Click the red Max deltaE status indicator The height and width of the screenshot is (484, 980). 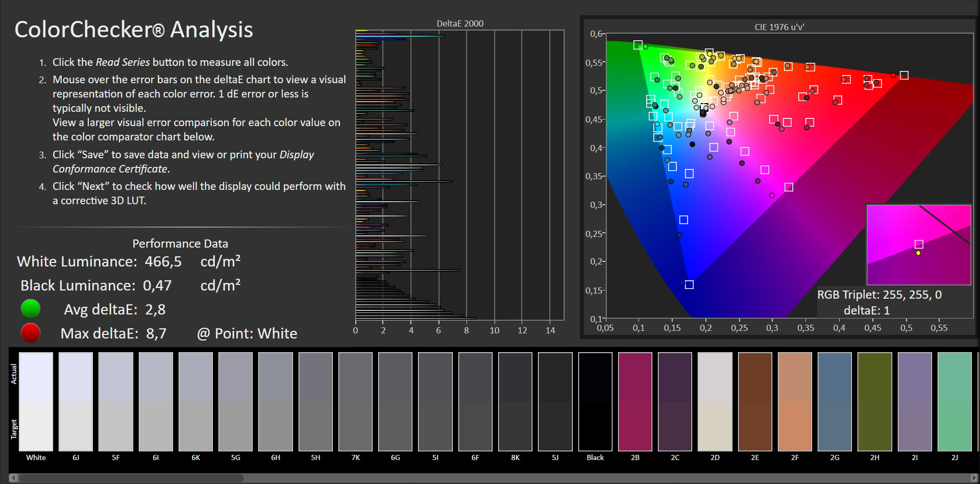pyautogui.click(x=31, y=333)
